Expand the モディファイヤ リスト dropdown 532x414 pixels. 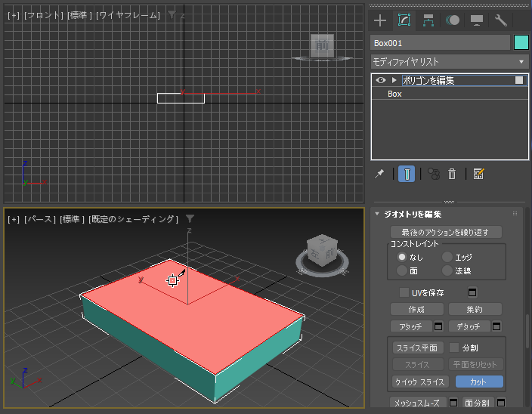[450, 62]
